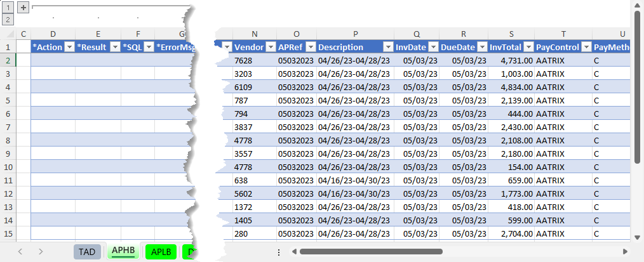Click Vendor cell 1372
Screen dimensions: 644x262
click(x=255, y=207)
